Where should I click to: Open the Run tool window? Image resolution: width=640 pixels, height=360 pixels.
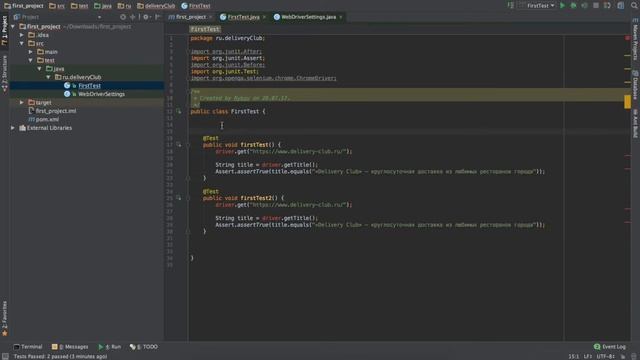[x=109, y=347]
